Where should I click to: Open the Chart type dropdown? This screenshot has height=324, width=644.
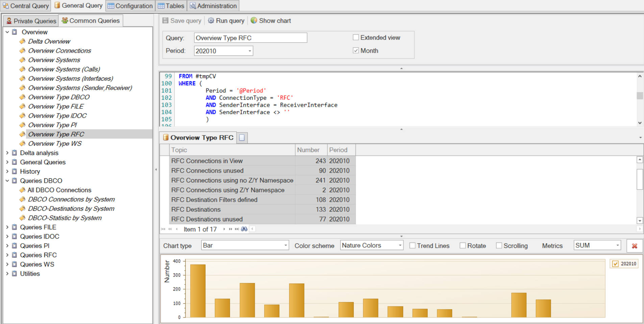click(x=286, y=246)
